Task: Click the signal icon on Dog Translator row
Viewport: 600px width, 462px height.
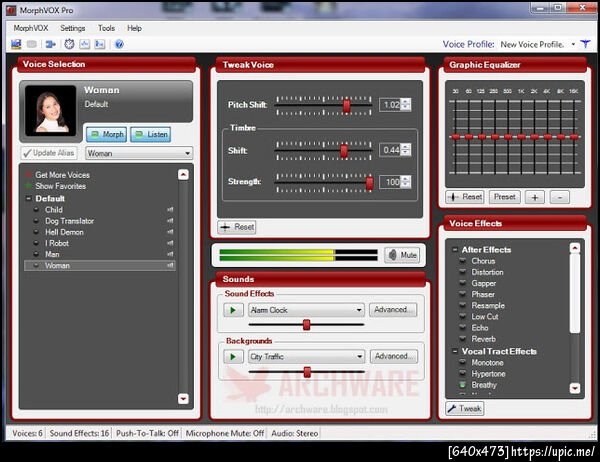Action: (170, 221)
